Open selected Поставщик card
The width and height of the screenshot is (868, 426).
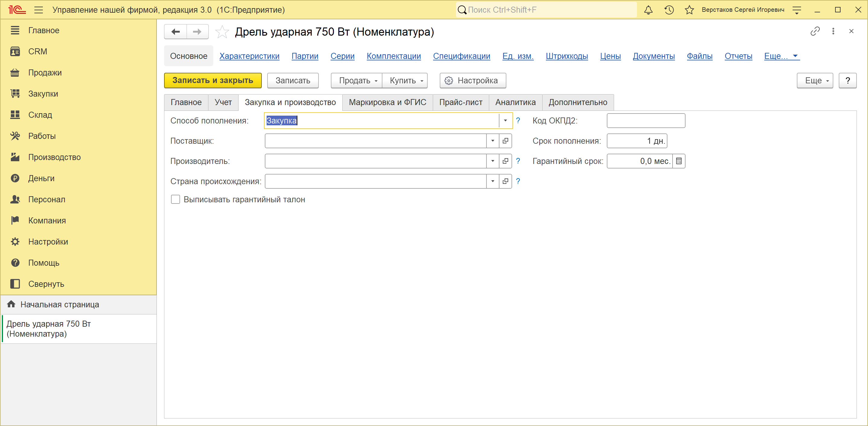click(505, 141)
